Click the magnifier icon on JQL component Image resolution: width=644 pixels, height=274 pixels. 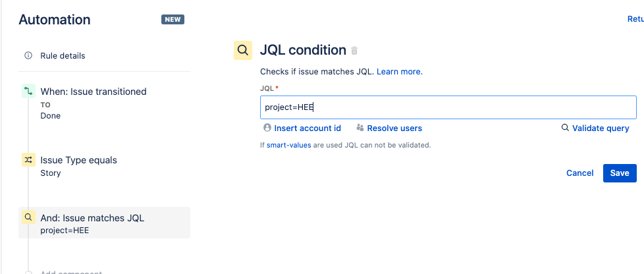(28, 217)
